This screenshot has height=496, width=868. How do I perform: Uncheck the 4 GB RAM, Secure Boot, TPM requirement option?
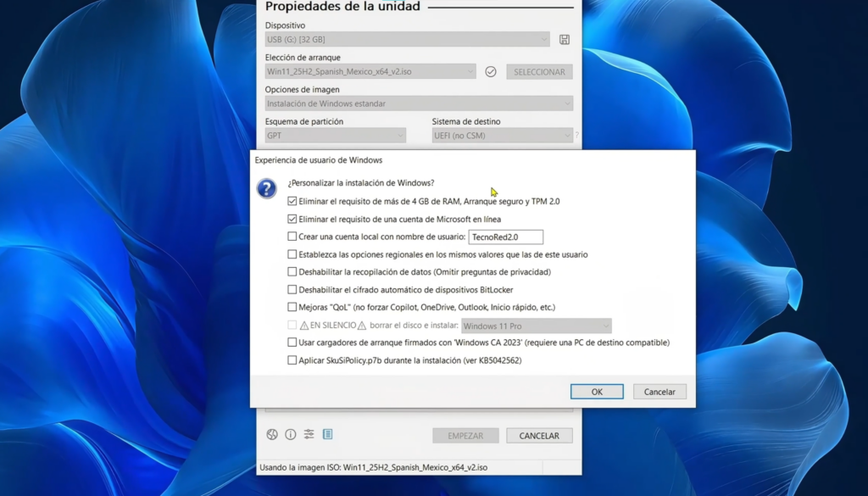pyautogui.click(x=292, y=201)
